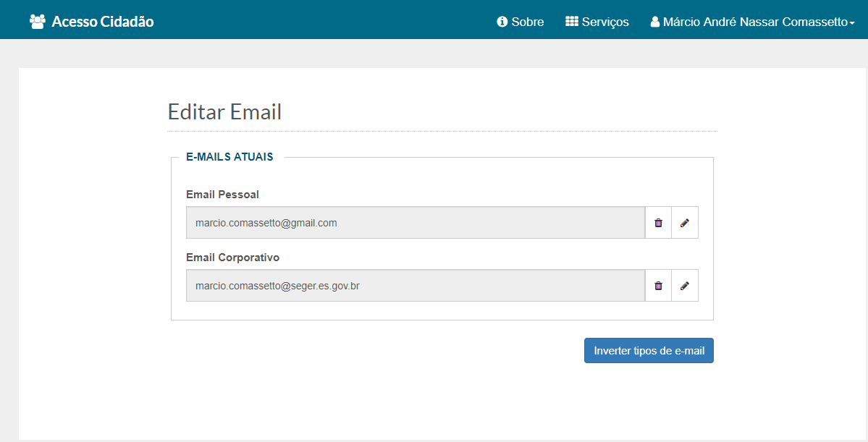Open the Sobre menu item label

528,22
